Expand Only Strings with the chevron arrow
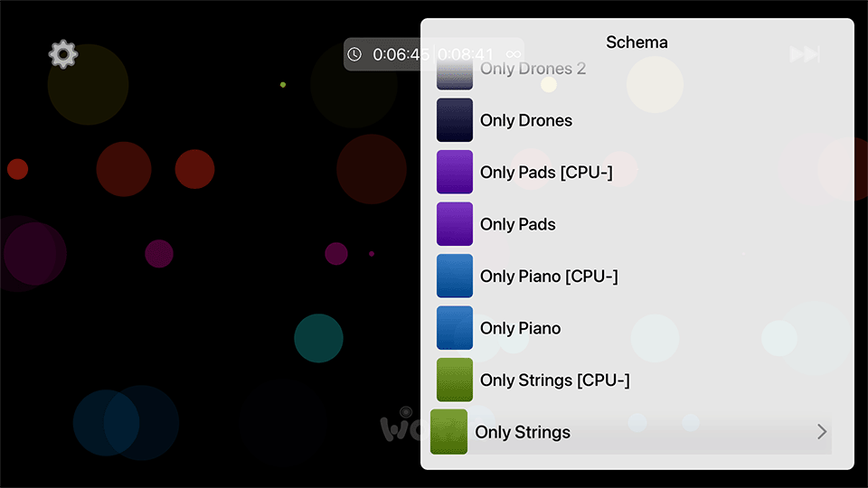Image resolution: width=868 pixels, height=488 pixels. 822,432
